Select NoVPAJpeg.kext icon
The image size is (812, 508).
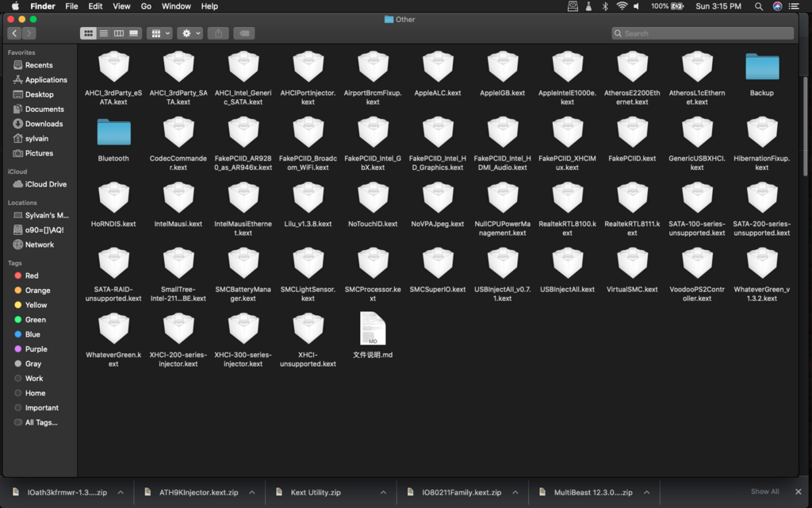438,198
